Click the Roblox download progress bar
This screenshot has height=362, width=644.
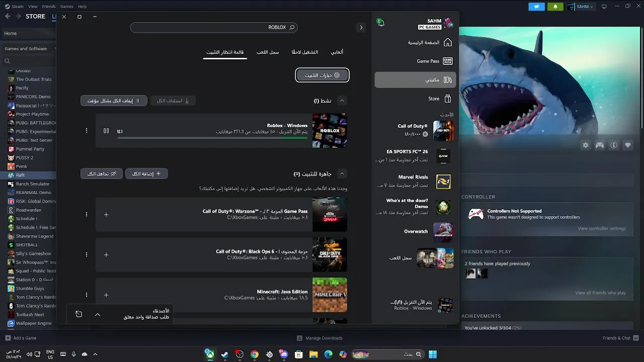coord(212,137)
